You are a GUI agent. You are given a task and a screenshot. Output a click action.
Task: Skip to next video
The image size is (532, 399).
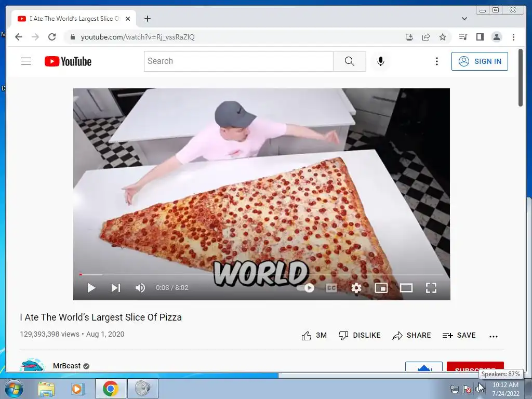116,288
